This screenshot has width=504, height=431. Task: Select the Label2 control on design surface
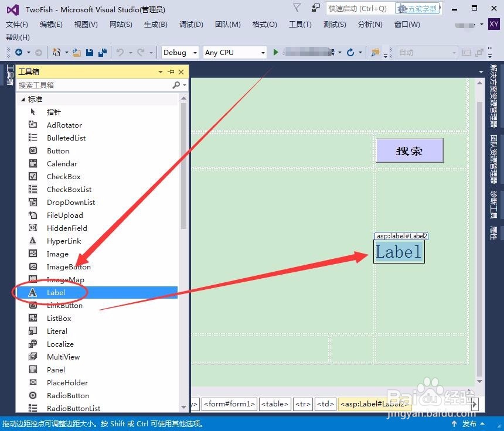point(399,252)
